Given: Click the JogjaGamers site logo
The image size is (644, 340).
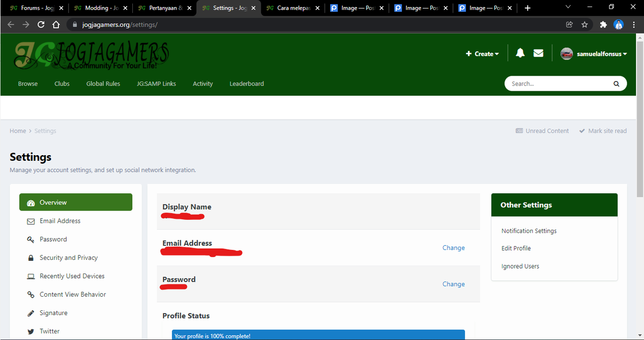Looking at the screenshot, I should pos(91,55).
